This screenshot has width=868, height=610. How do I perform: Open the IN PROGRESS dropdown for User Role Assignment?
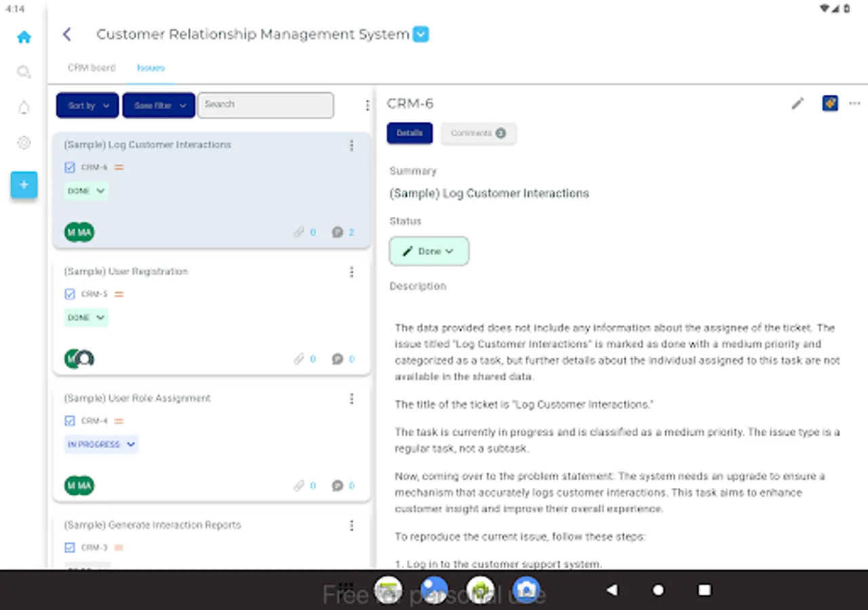pyautogui.click(x=101, y=444)
